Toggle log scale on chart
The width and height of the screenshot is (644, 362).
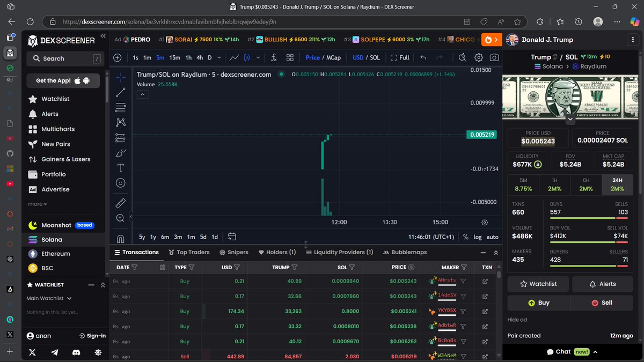tap(478, 237)
